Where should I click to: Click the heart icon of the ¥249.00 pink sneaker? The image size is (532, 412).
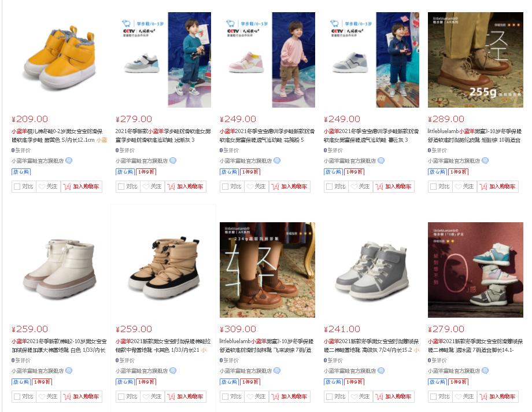[x=250, y=186]
